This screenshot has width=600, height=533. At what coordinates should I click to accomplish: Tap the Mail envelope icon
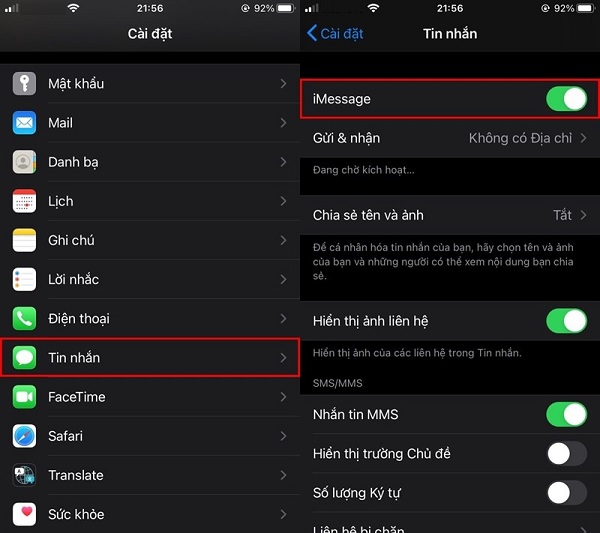tap(24, 123)
